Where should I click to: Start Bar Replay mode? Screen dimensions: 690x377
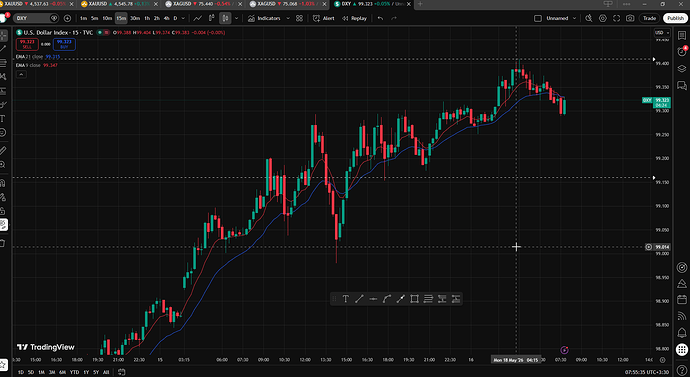click(x=354, y=18)
